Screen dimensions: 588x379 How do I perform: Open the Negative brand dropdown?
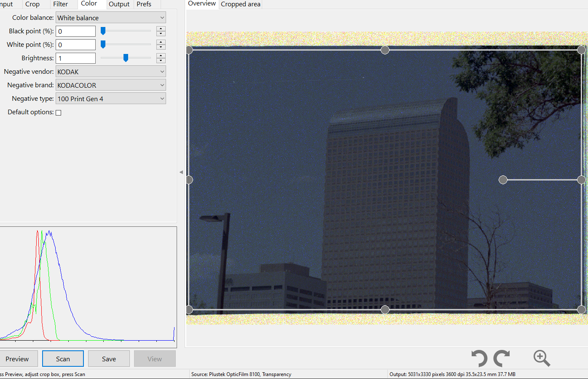pyautogui.click(x=111, y=85)
